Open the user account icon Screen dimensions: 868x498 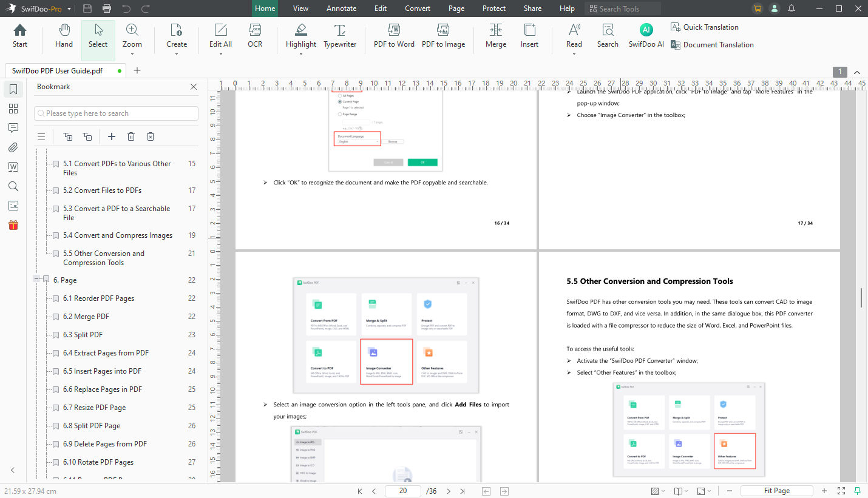click(x=775, y=8)
